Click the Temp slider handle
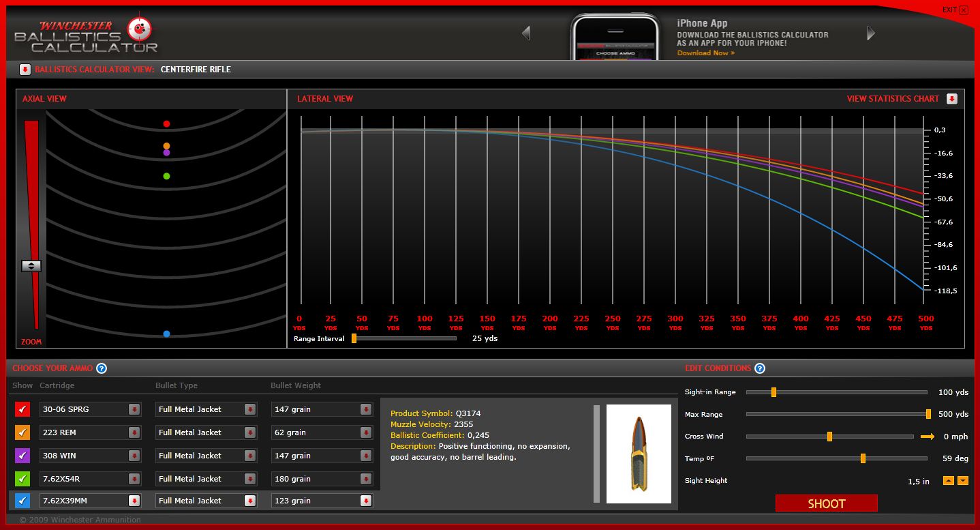This screenshot has width=980, height=530. [863, 458]
